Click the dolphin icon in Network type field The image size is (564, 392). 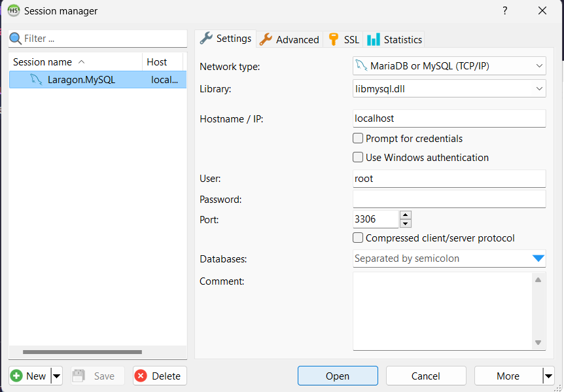pyautogui.click(x=361, y=66)
